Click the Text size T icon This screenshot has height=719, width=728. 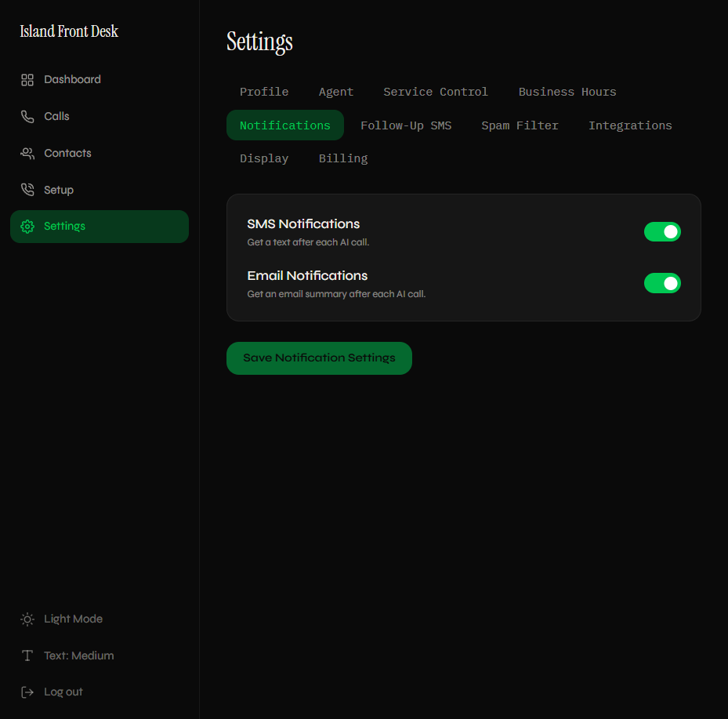click(27, 655)
